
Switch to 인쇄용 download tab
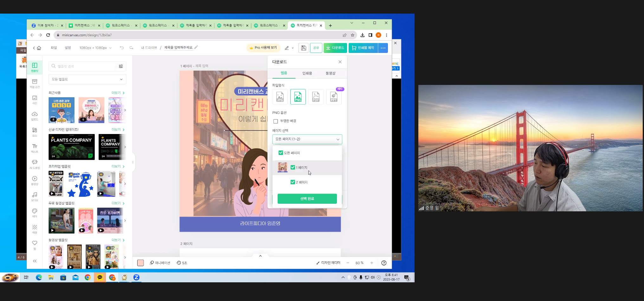307,73
